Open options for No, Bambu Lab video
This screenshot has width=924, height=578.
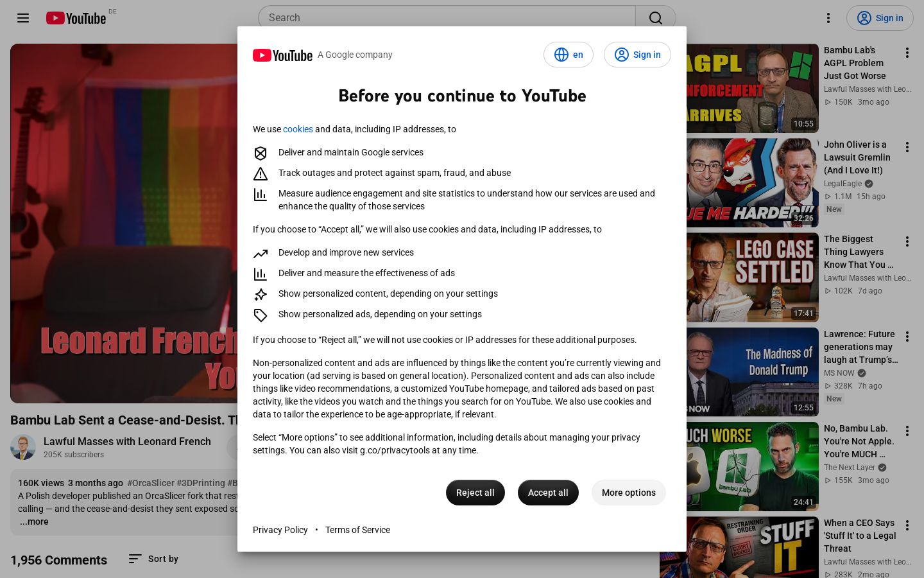coord(907,431)
